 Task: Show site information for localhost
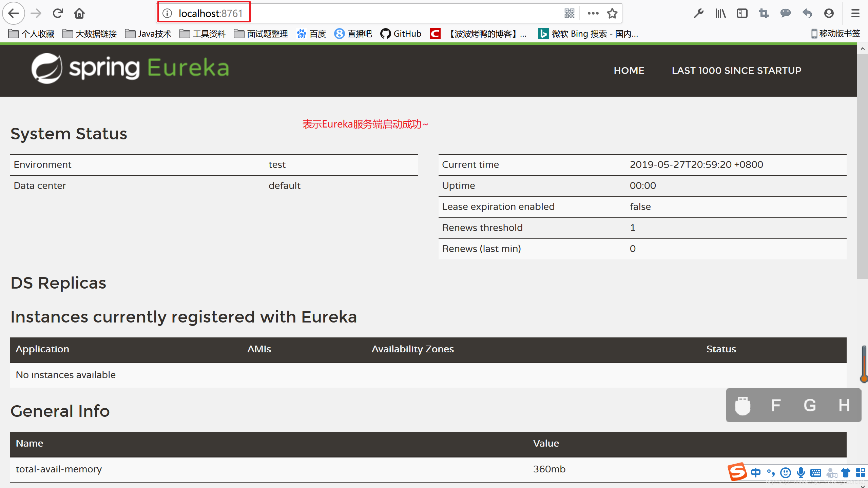(167, 13)
